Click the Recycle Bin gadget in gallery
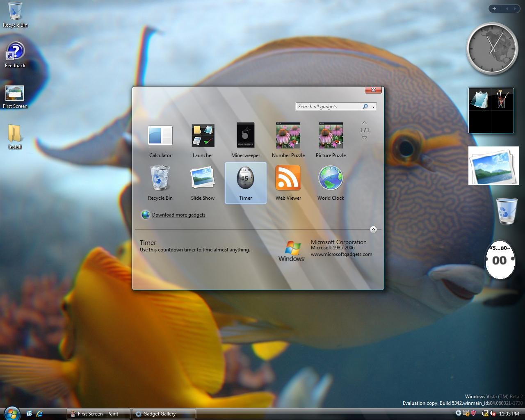 [160, 179]
